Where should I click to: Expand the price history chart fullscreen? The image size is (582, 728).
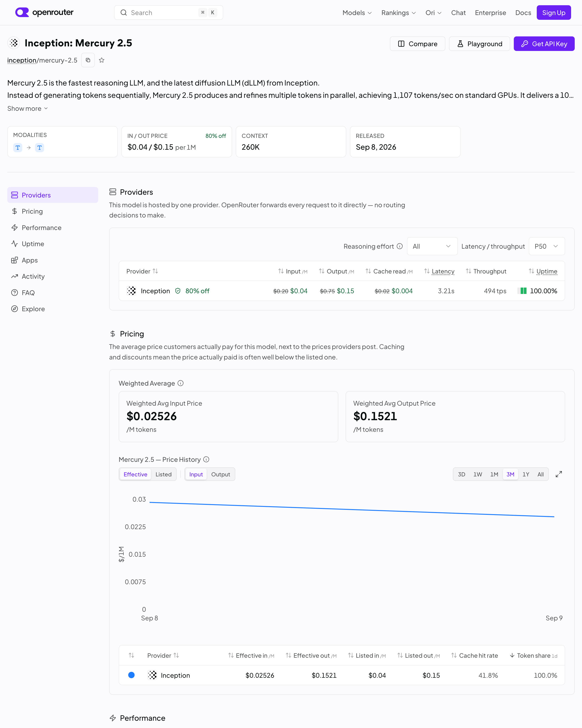[559, 474]
